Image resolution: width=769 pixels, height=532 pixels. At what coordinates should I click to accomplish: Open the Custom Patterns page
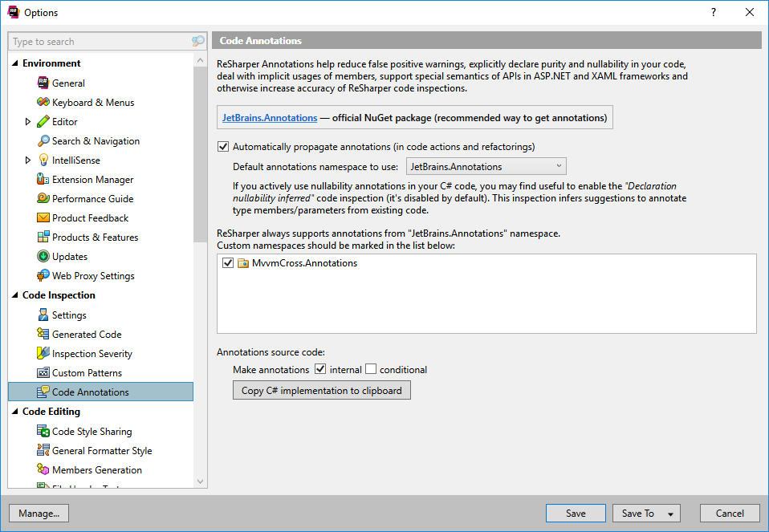point(87,372)
